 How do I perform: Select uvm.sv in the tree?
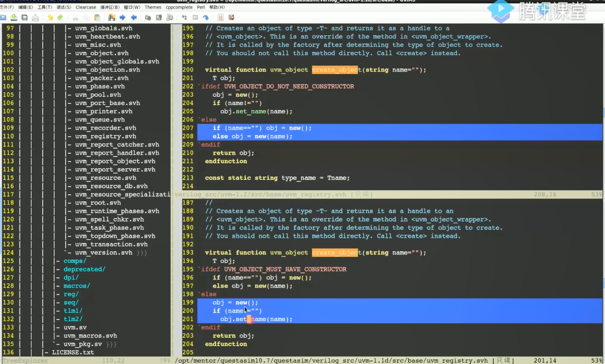click(x=75, y=327)
